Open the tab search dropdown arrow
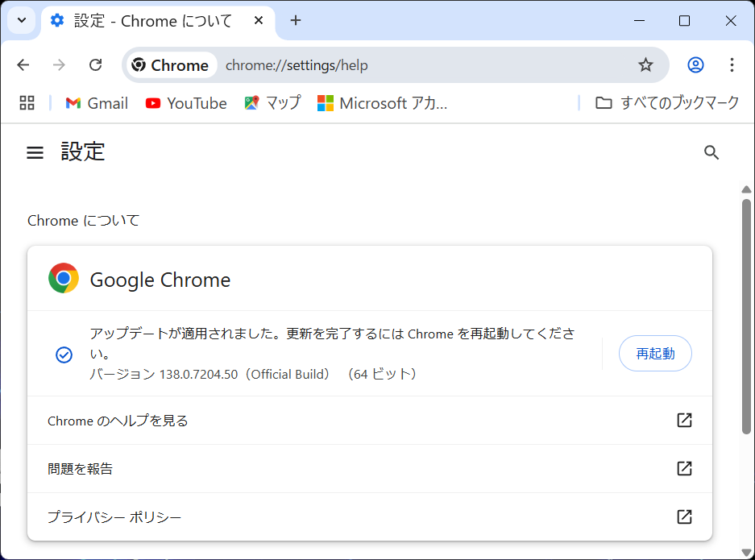 [x=22, y=21]
